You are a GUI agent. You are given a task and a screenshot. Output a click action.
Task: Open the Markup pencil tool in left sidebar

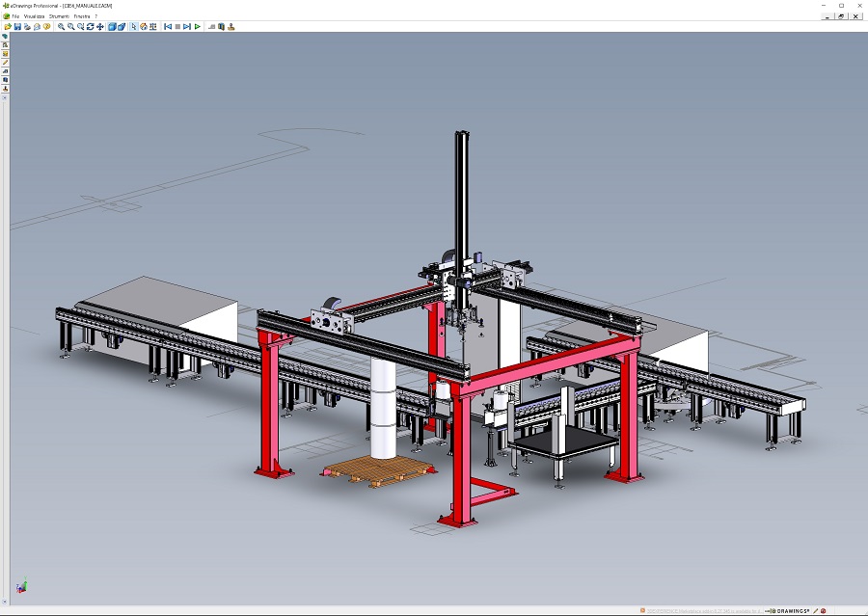click(5, 63)
